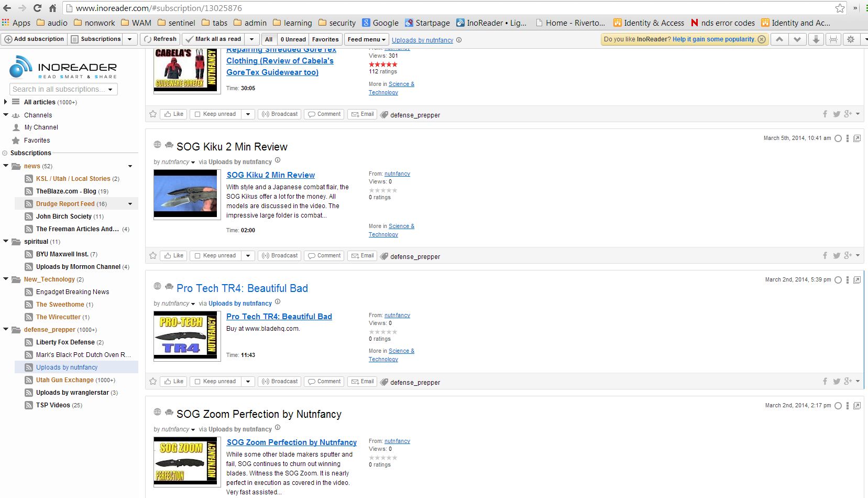Tweet the Pro Tech TR4 article

pyautogui.click(x=837, y=381)
